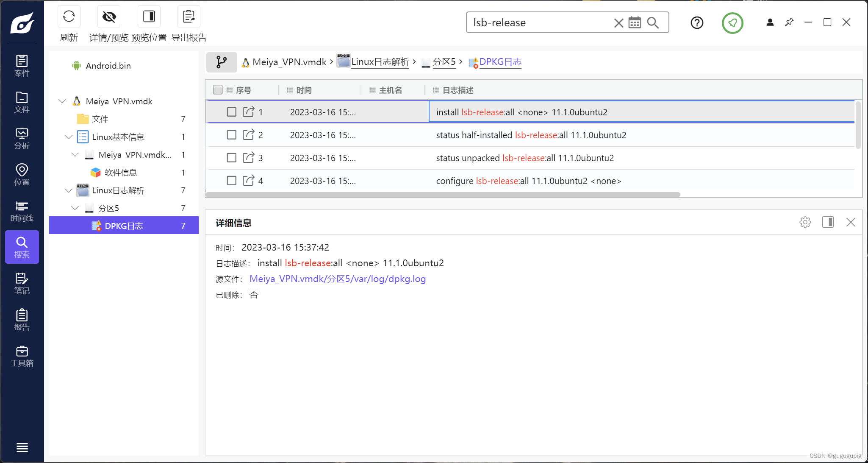This screenshot has height=463, width=868.
Task: Check the checkbox for row 3
Action: point(231,158)
